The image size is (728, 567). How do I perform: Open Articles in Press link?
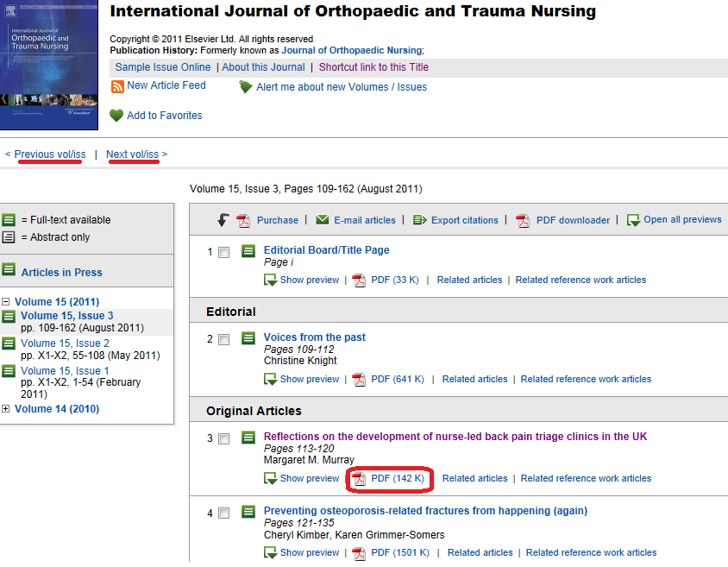click(62, 273)
